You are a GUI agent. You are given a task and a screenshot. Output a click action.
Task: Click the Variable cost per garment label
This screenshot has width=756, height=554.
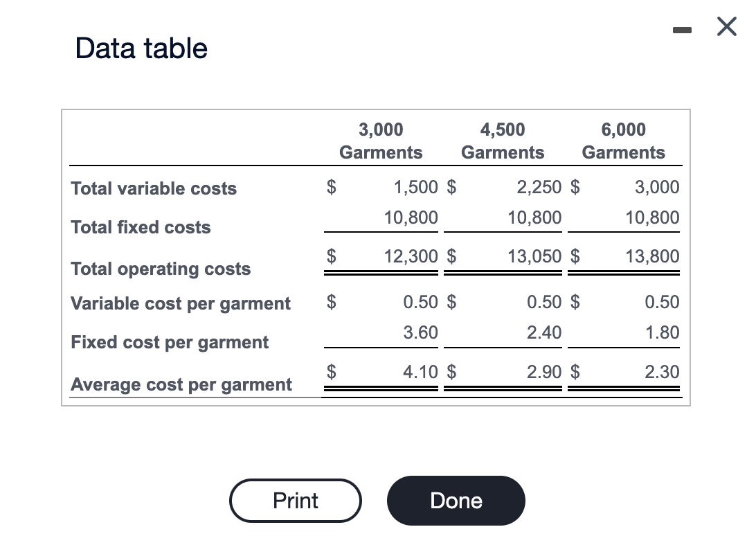(x=180, y=303)
